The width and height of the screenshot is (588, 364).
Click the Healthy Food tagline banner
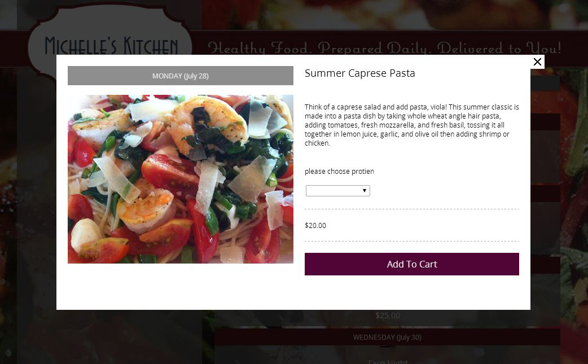[x=384, y=48]
